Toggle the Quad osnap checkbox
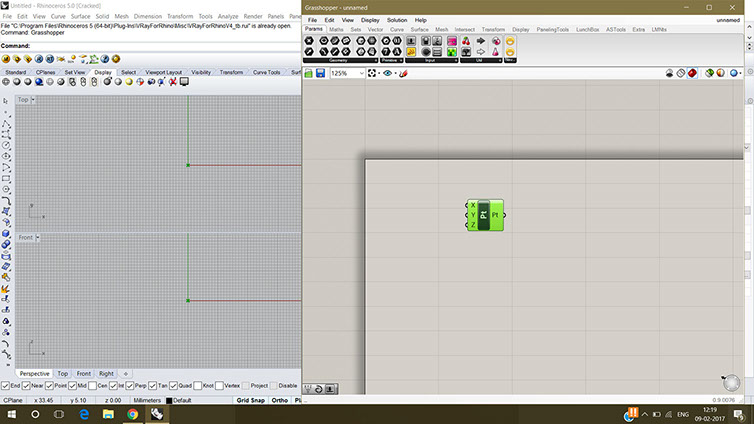This screenshot has height=424, width=754. pyautogui.click(x=173, y=386)
